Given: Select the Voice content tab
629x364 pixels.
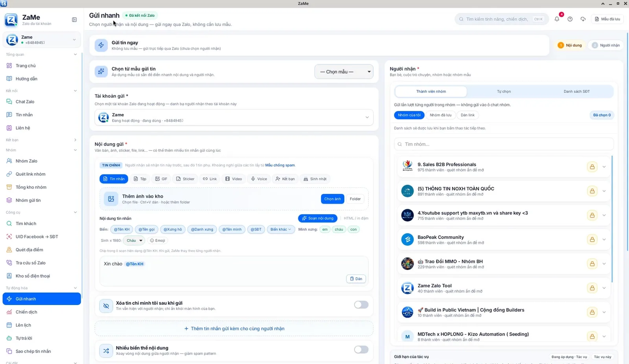Looking at the screenshot, I should click(x=259, y=179).
